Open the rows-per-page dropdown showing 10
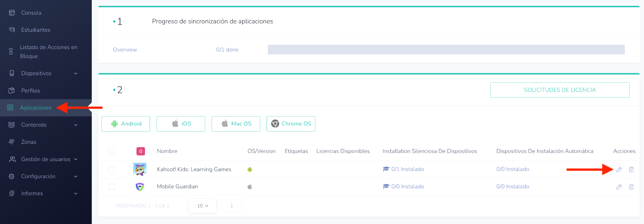This screenshot has width=644, height=224. 203,206
